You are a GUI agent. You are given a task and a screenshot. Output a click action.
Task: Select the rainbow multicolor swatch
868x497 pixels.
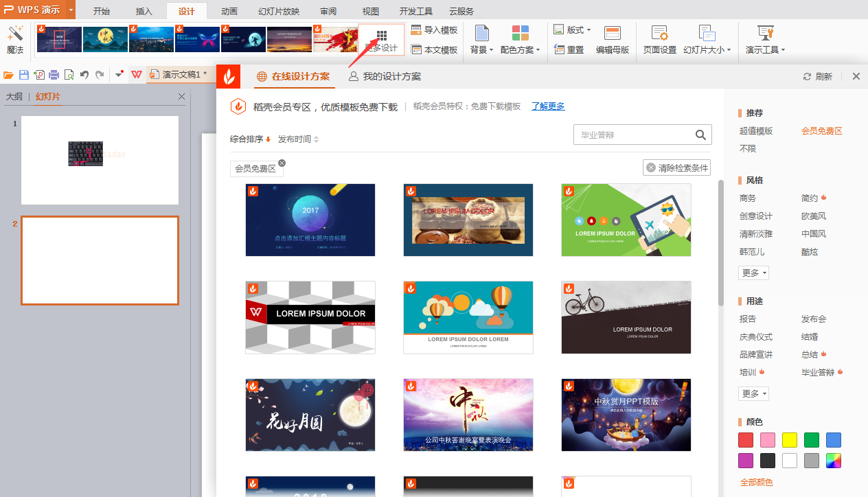(834, 461)
